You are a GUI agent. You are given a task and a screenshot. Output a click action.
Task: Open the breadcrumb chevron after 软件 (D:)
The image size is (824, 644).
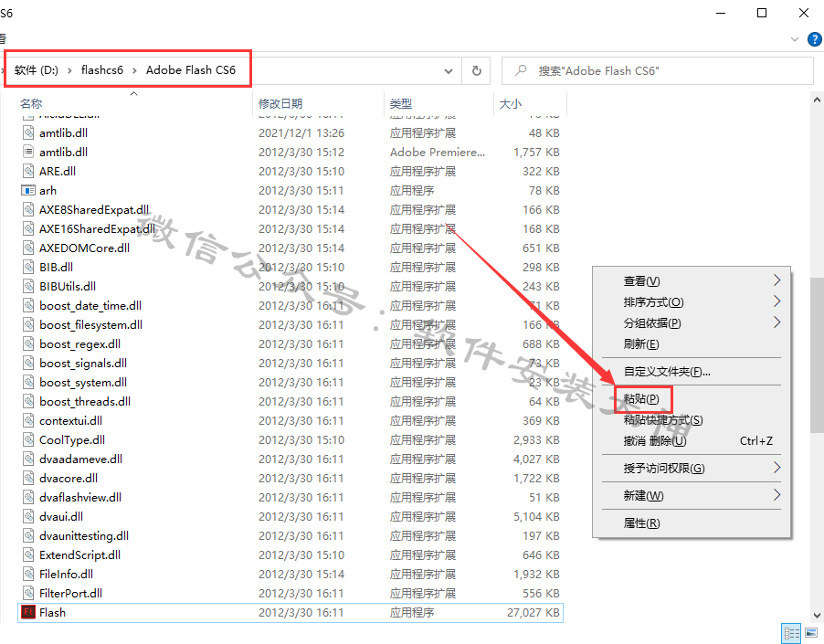coord(69,70)
